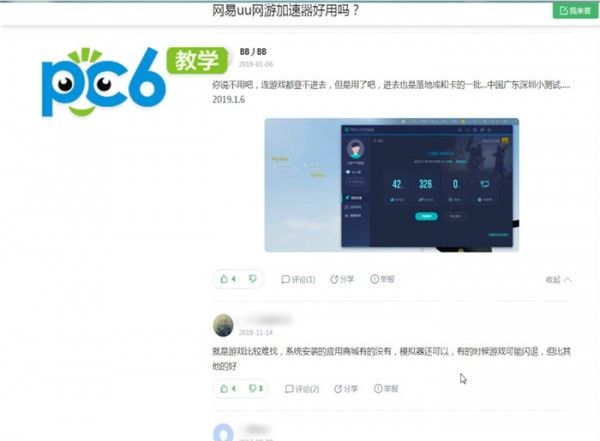Like the second answer about the emulator
600x441 pixels.
228,389
